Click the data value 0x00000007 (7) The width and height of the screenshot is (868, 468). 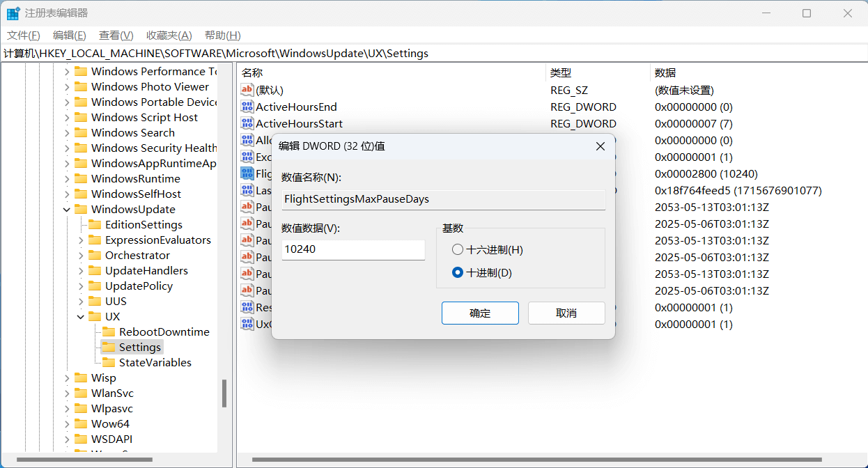click(x=694, y=123)
